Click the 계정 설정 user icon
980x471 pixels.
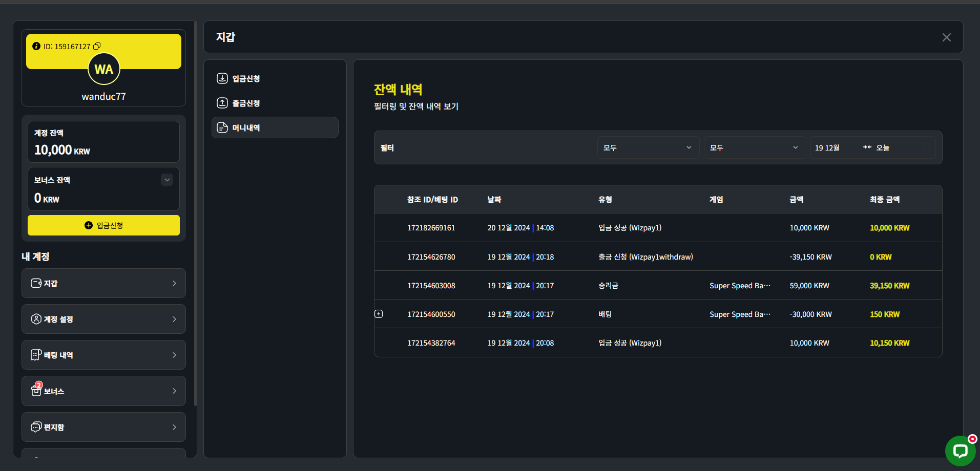pos(36,319)
